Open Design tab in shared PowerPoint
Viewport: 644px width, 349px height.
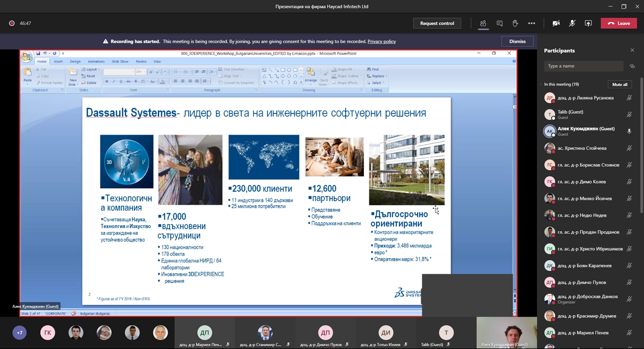75,61
